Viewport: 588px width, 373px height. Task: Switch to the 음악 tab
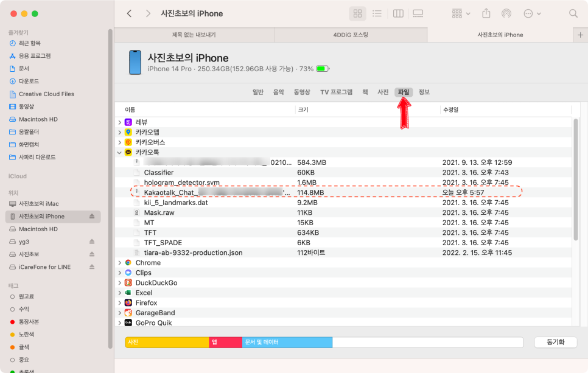(x=278, y=92)
